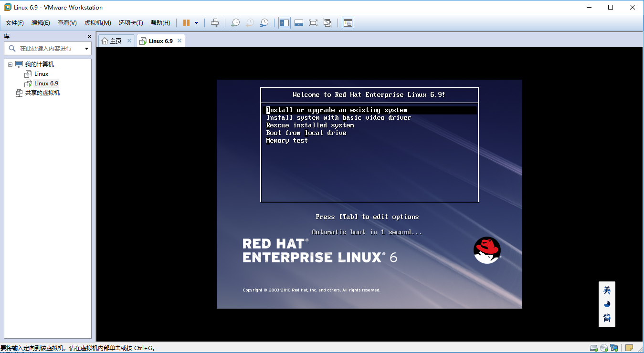
Task: Click the Automatic boot countdown text
Action: click(367, 232)
